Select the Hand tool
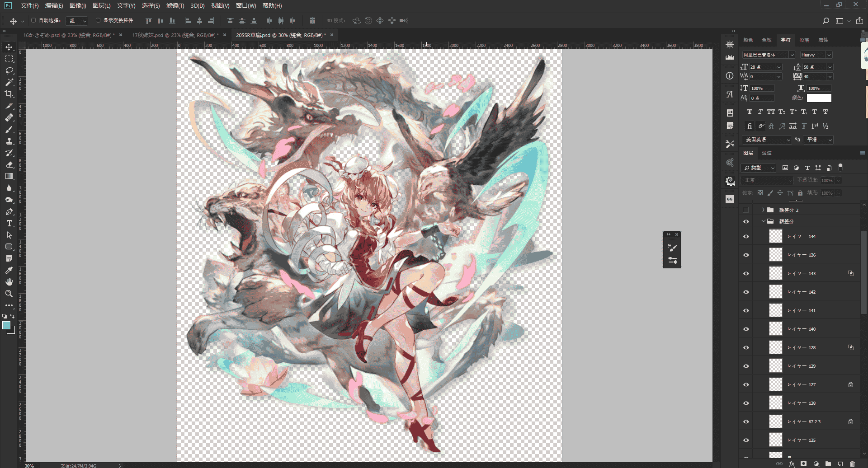The width and height of the screenshot is (868, 468). [9, 282]
